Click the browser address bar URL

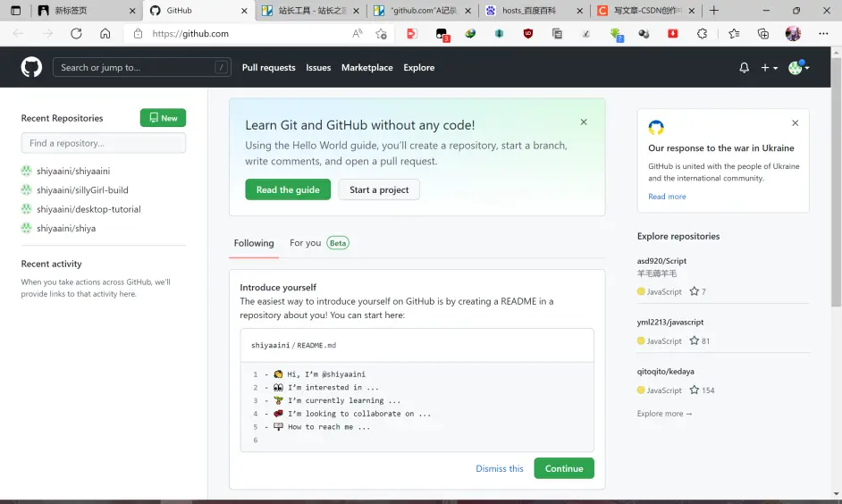tap(190, 33)
